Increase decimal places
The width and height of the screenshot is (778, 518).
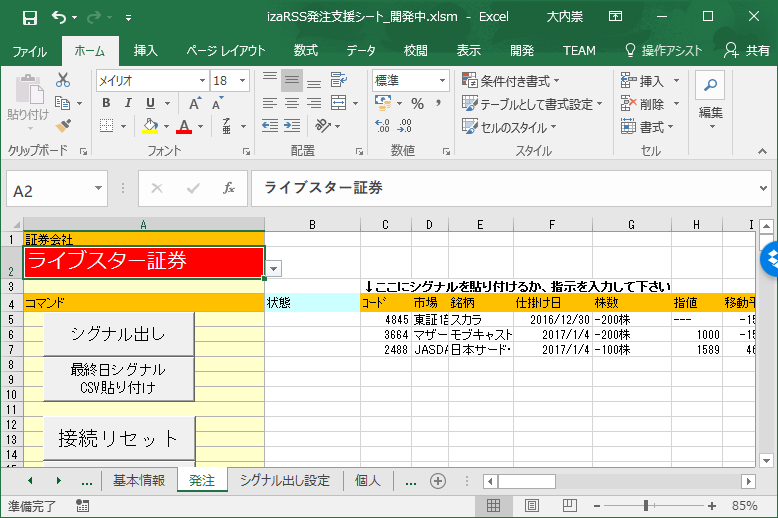[x=382, y=126]
